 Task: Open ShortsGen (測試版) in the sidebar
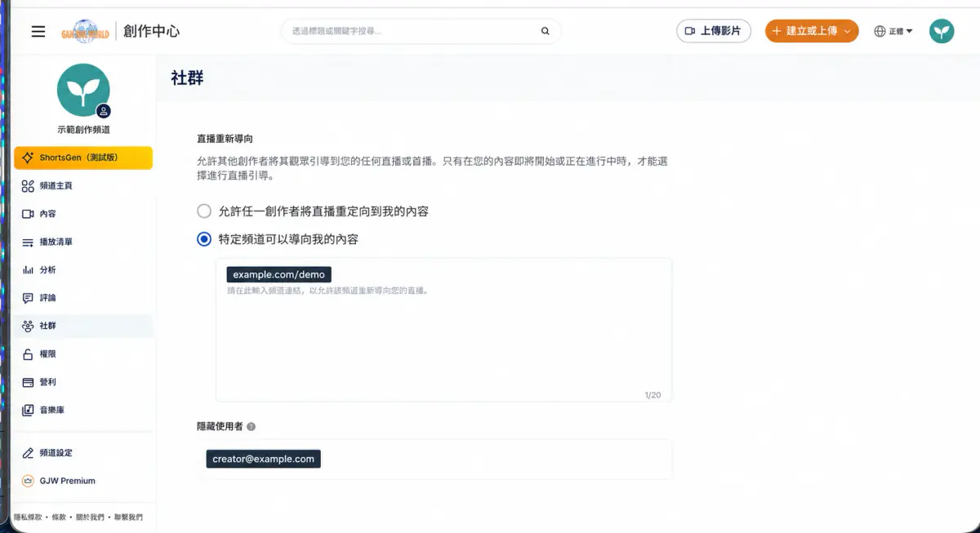coord(83,158)
